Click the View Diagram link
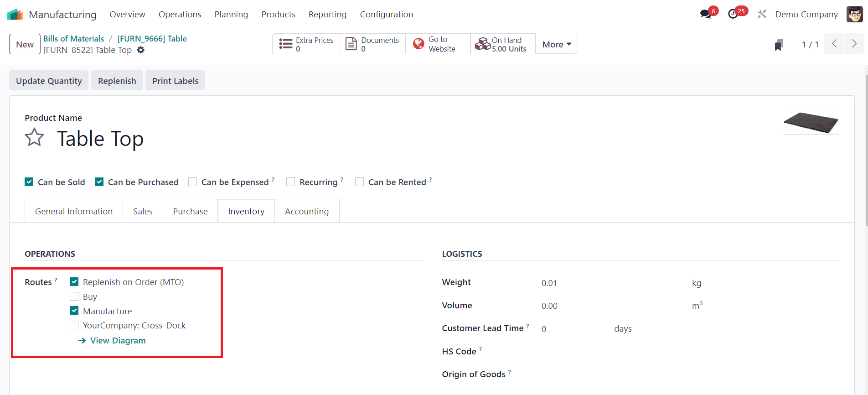 [x=112, y=341]
